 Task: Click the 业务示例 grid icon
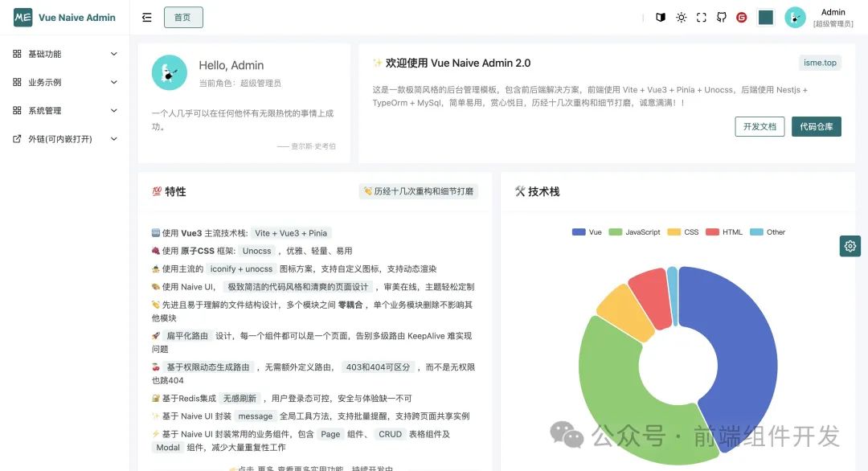(x=17, y=82)
